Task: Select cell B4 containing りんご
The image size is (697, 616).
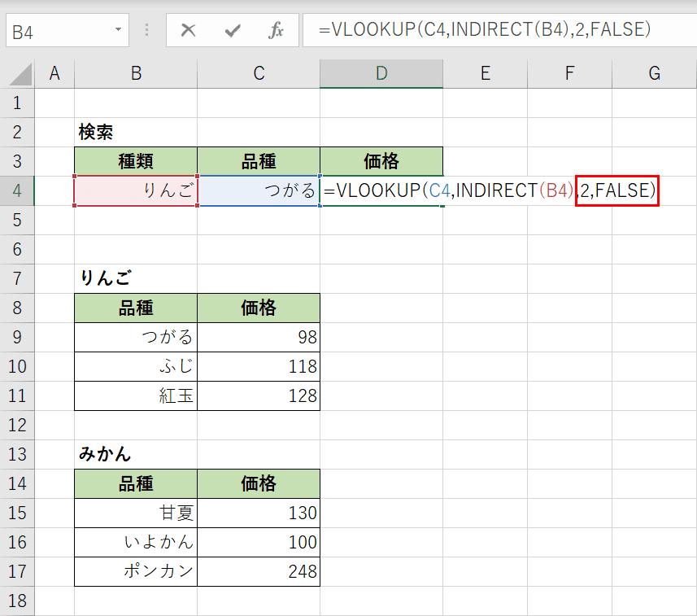Action: point(136,190)
